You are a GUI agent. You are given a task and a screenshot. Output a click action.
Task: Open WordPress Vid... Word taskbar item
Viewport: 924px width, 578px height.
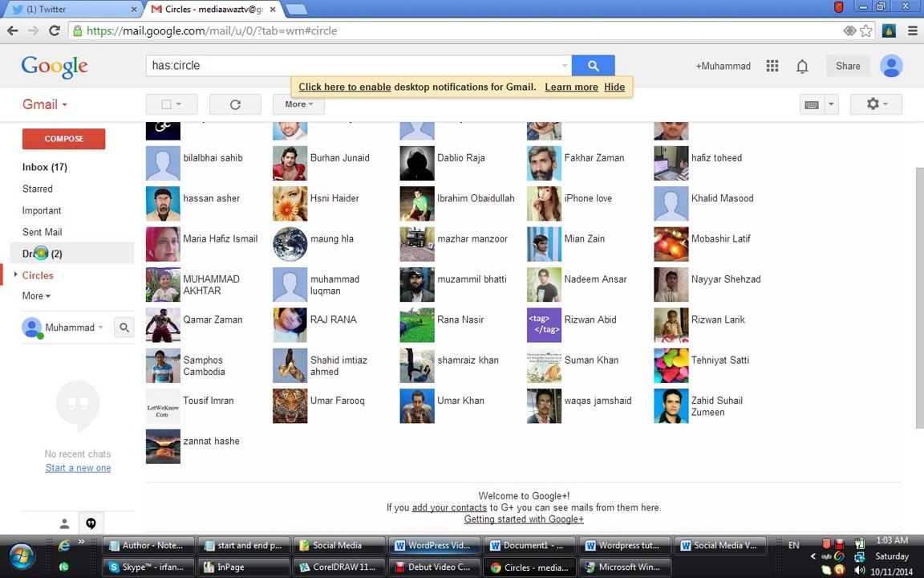click(x=435, y=546)
